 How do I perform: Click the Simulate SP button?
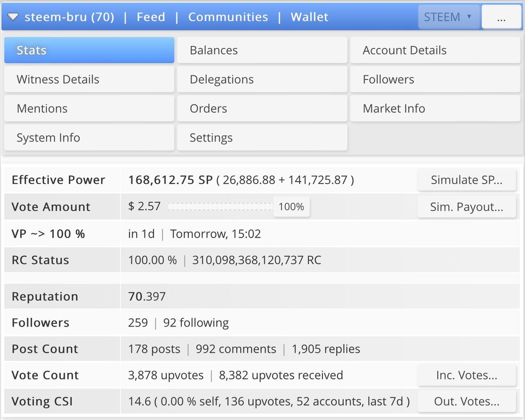click(x=467, y=180)
